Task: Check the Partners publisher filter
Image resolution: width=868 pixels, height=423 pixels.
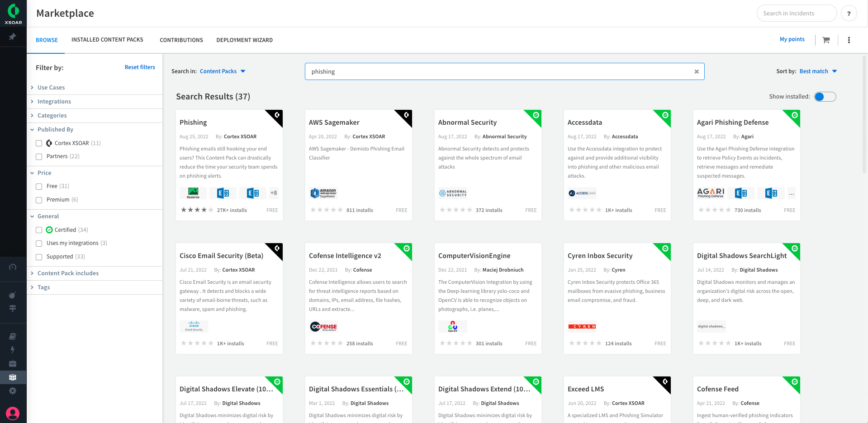Action: (x=39, y=157)
